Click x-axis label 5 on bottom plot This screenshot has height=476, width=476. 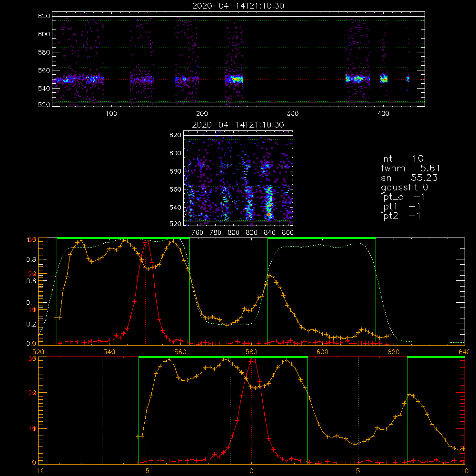[358, 471]
